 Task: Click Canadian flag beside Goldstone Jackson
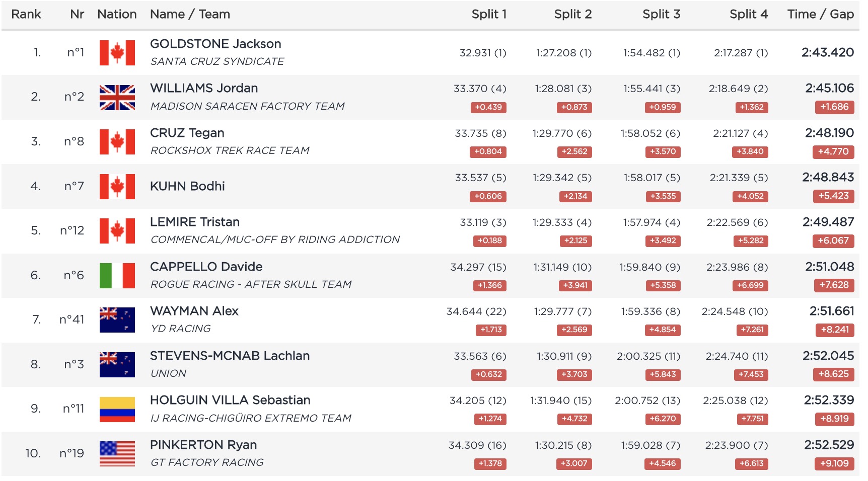[x=117, y=53]
